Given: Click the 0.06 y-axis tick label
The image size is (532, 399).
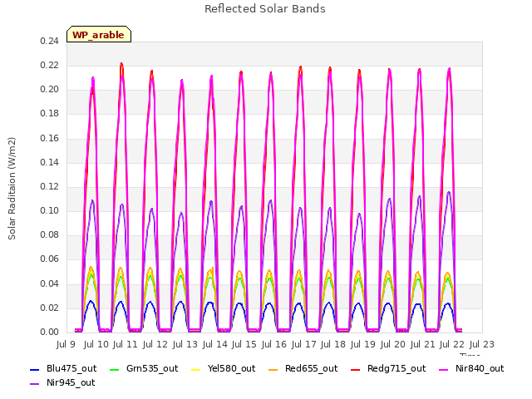Looking at the screenshot, I should coord(50,259).
